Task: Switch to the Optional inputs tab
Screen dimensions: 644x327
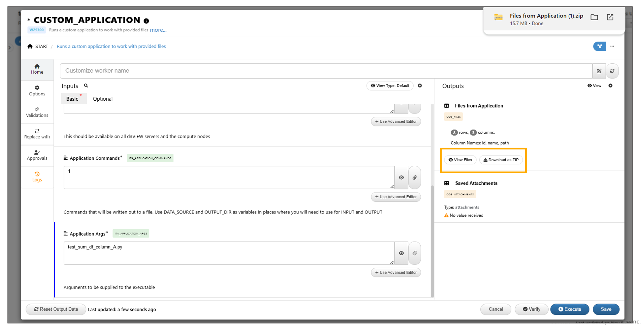Action: click(102, 99)
